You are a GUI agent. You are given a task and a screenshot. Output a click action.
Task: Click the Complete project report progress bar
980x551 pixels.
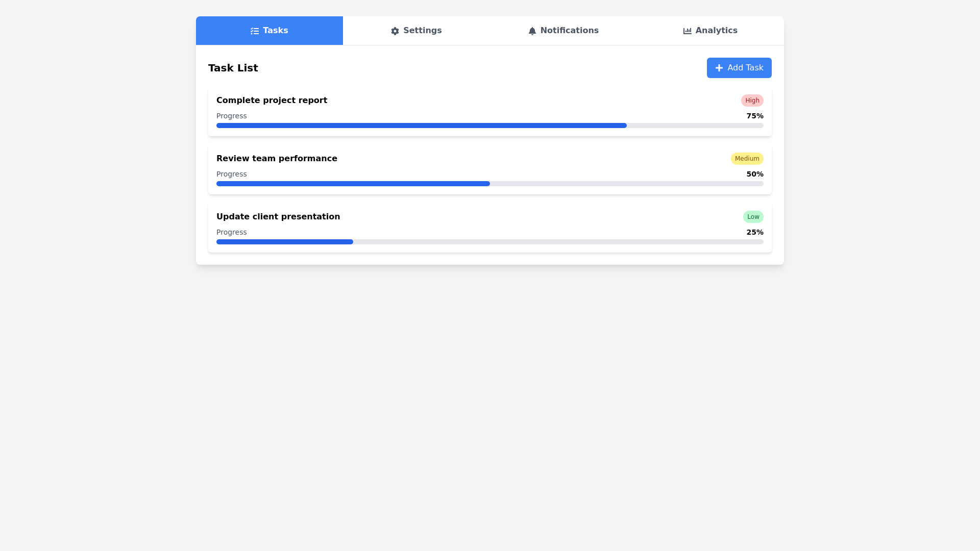click(490, 126)
